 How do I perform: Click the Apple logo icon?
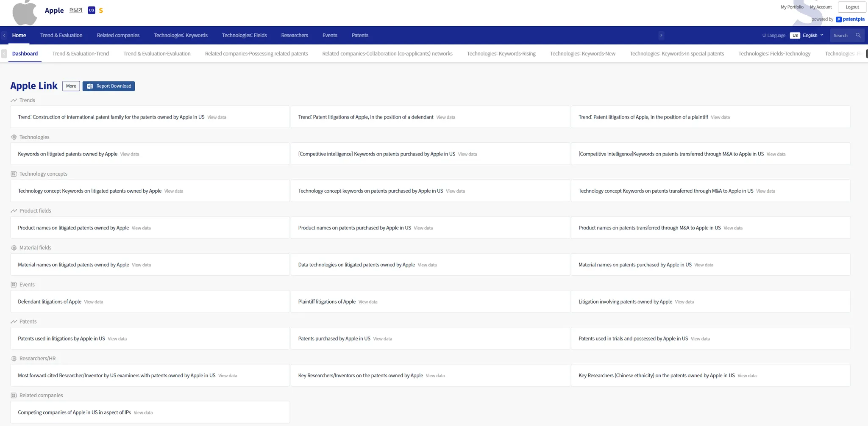(x=25, y=12)
